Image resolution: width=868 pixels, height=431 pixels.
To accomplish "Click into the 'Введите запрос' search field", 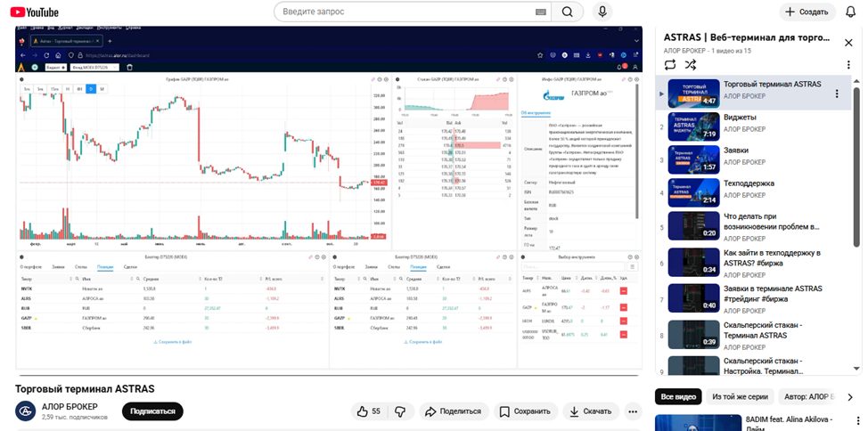I will tap(405, 12).
